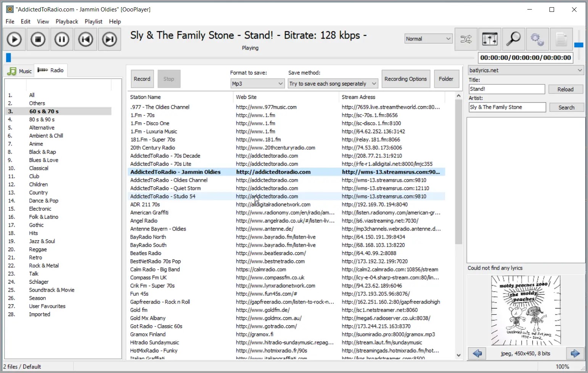Click the station list scrollbar up arrow
Viewport: 588px width, 373px height.
click(x=458, y=96)
